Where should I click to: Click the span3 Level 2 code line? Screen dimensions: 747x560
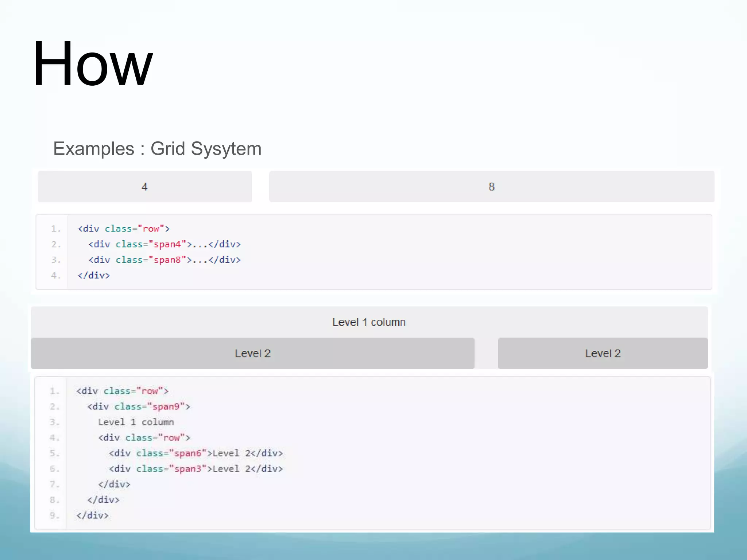tap(196, 469)
